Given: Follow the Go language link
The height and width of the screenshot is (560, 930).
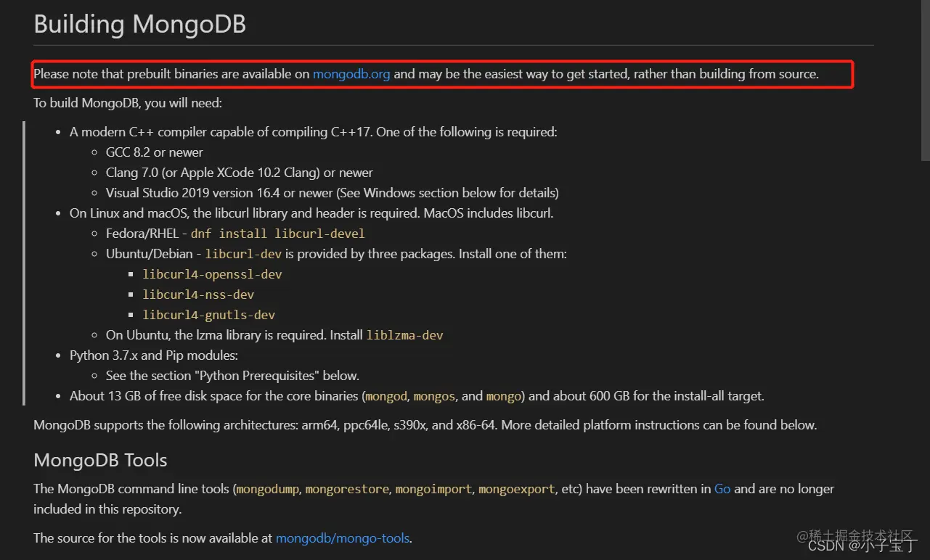Looking at the screenshot, I should click(722, 489).
